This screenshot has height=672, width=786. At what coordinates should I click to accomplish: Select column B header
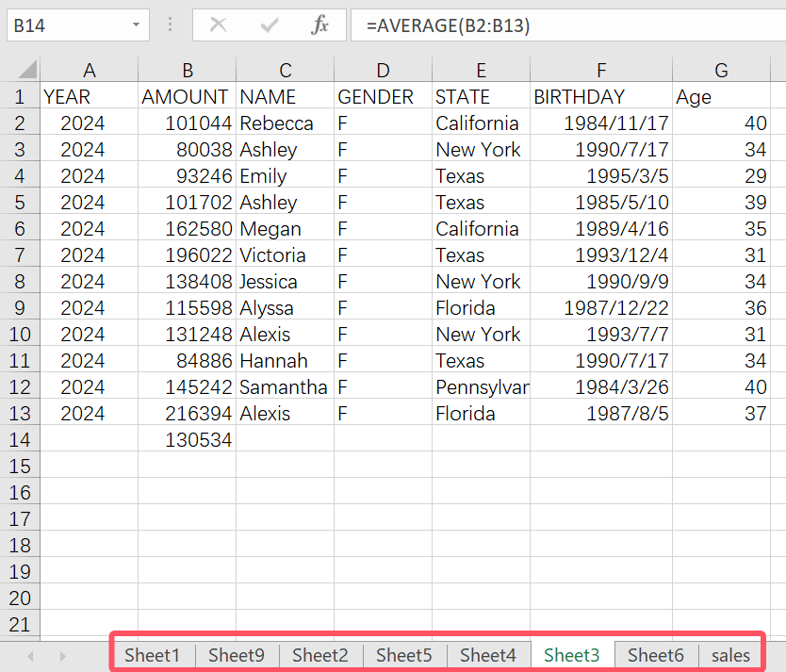pyautogui.click(x=188, y=70)
